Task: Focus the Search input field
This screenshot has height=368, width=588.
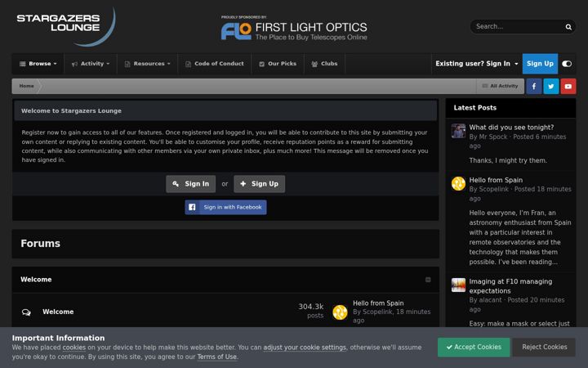Action: pos(518,27)
